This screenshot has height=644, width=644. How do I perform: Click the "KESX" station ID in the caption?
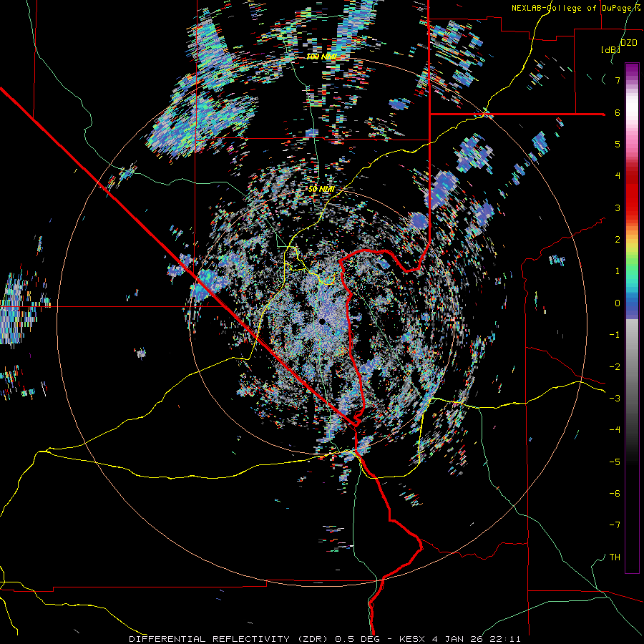(x=413, y=639)
